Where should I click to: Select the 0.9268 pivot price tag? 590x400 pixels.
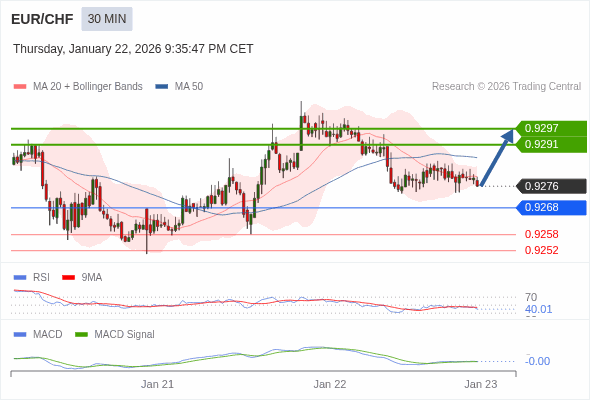[551, 208]
